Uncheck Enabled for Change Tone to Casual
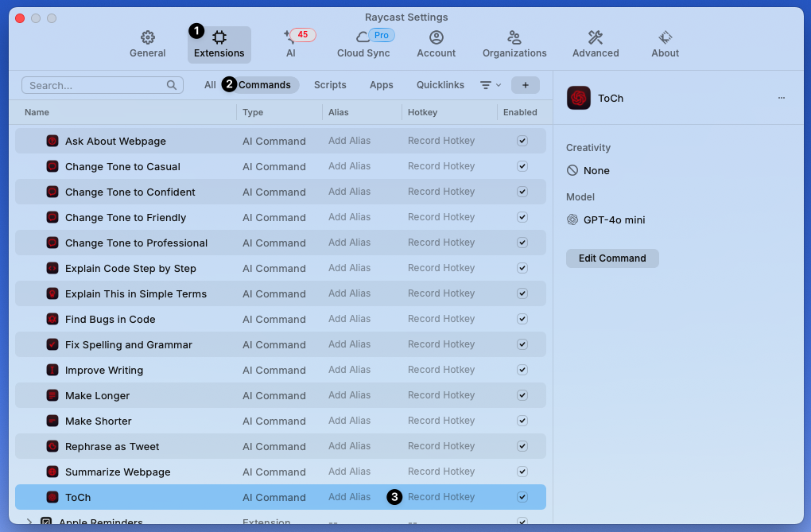 522,166
